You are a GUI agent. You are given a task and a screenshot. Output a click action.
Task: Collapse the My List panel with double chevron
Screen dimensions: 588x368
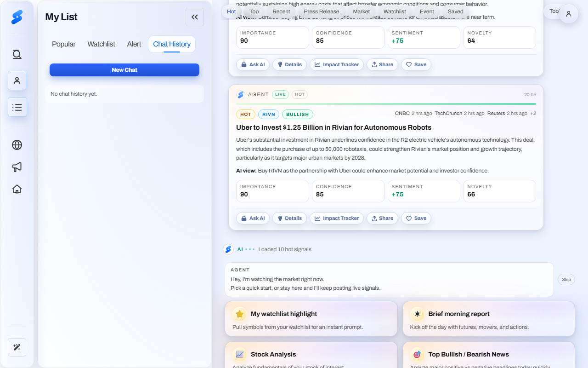(195, 17)
